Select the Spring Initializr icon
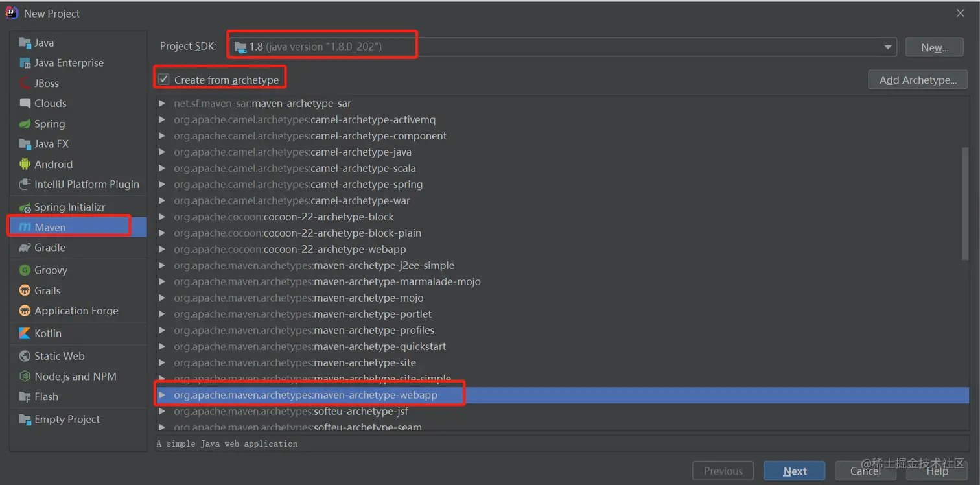Screen dimensions: 980x485 (25, 207)
